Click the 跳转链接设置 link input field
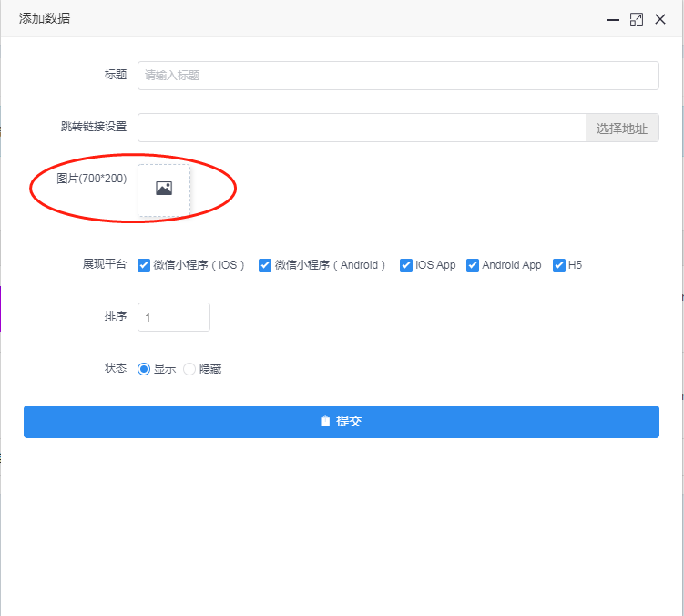Screen dimensions: 684x616 tap(362, 128)
